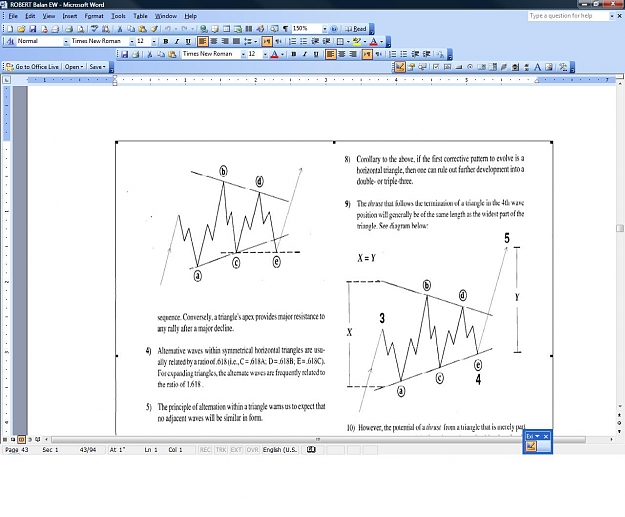Insert a Text Box control
This screenshot has height=517, width=625.
tap(447, 67)
